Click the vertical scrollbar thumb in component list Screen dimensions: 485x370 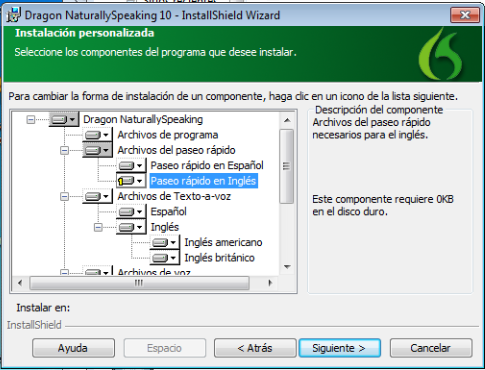tap(287, 166)
